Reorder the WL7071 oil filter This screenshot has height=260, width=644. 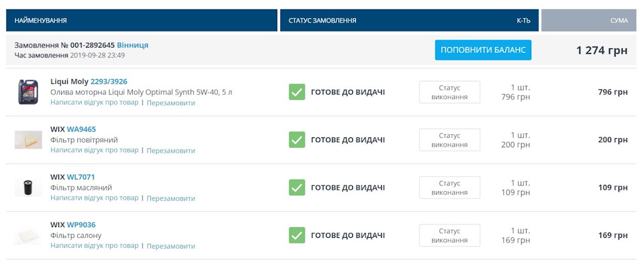(x=171, y=198)
